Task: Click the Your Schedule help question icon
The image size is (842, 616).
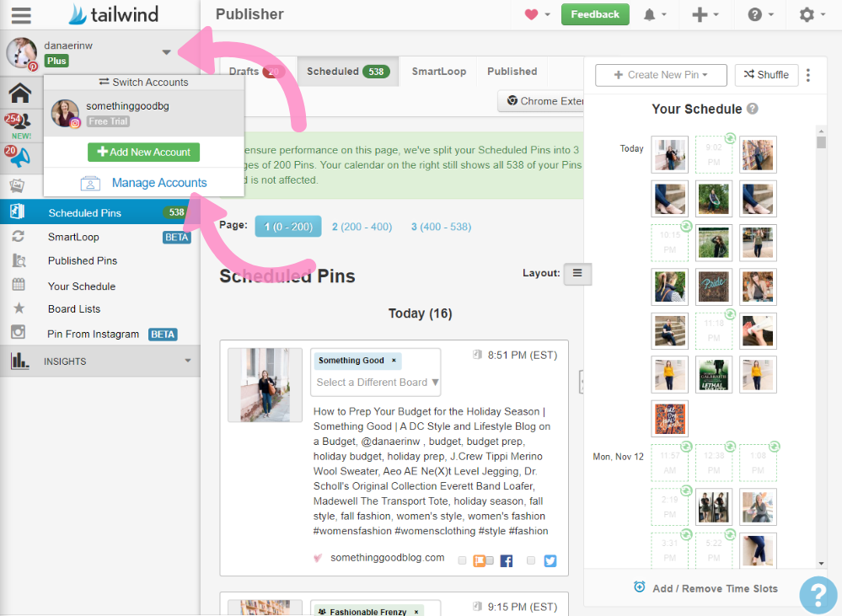Action: (753, 109)
